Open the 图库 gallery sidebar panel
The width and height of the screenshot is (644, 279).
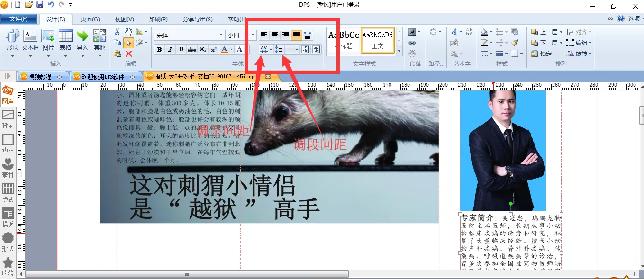click(8, 94)
